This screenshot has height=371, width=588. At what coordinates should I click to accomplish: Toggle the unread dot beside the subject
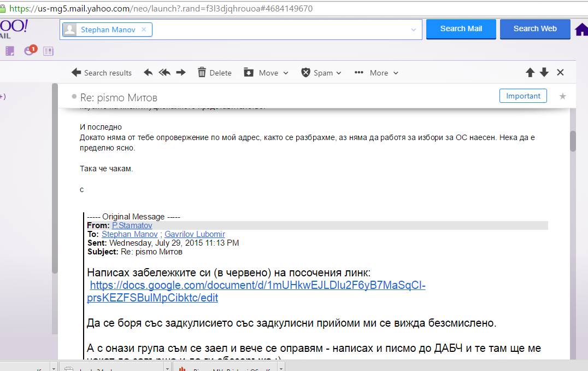tap(74, 97)
